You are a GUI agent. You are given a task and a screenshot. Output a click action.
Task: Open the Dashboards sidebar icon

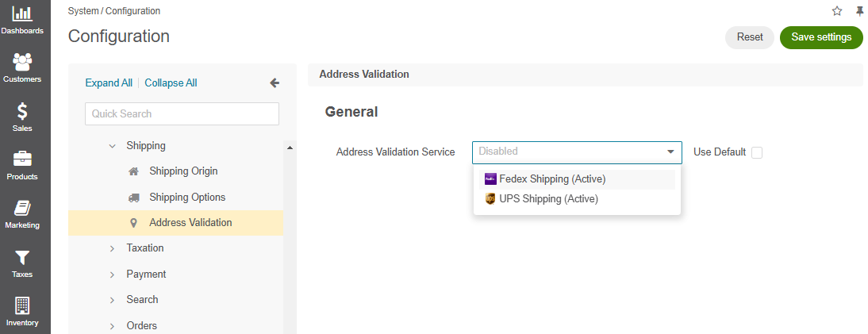22,13
